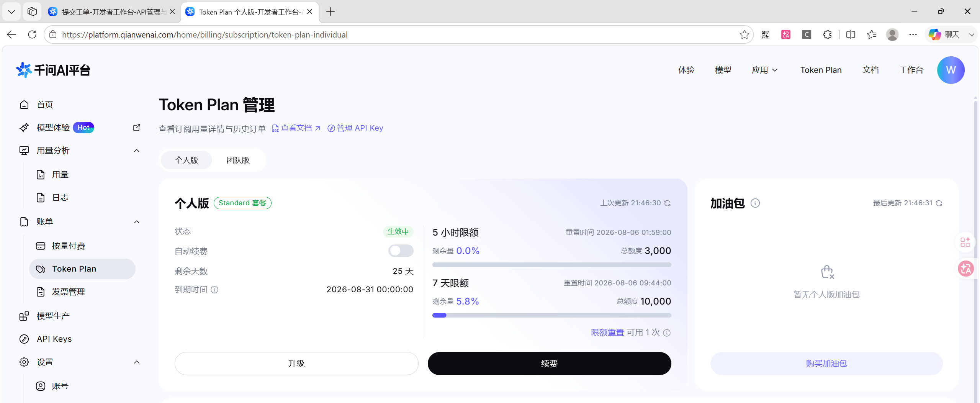
Task: Open the QR code toolbar icon
Action: [x=765, y=34]
